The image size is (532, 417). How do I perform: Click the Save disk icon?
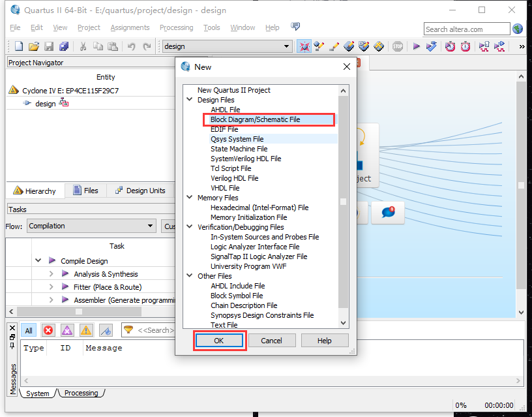(x=49, y=46)
